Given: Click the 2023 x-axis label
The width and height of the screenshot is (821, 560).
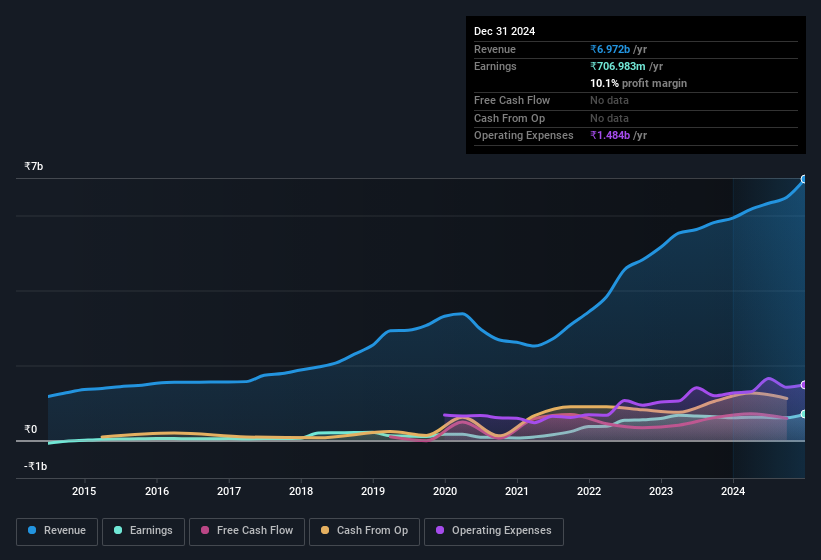Looking at the screenshot, I should click(x=661, y=491).
